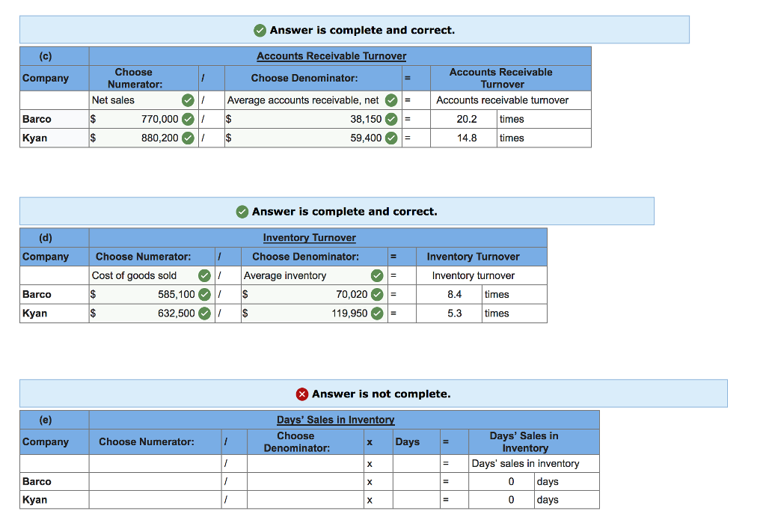Click the check icon beside Cost of goods sold
Screen dimensions: 766x532
(x=205, y=275)
